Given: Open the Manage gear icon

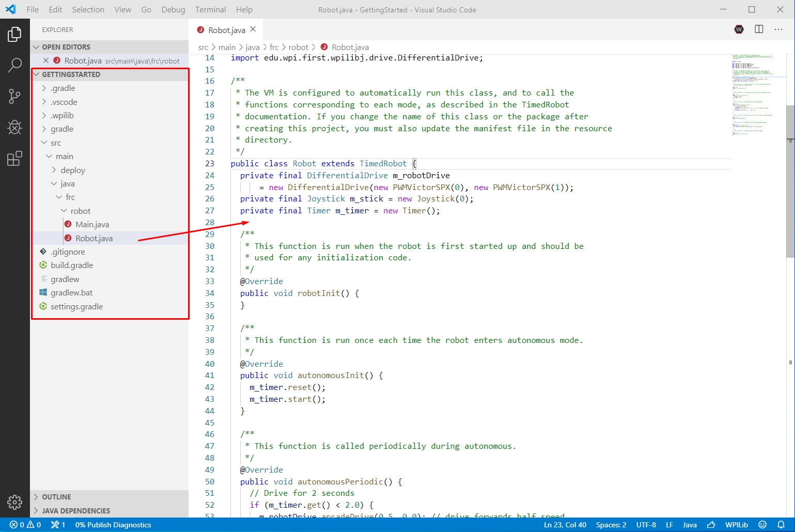Looking at the screenshot, I should point(14,502).
